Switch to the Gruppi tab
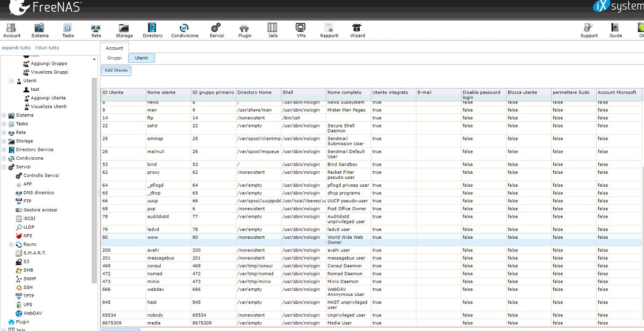 [114, 58]
